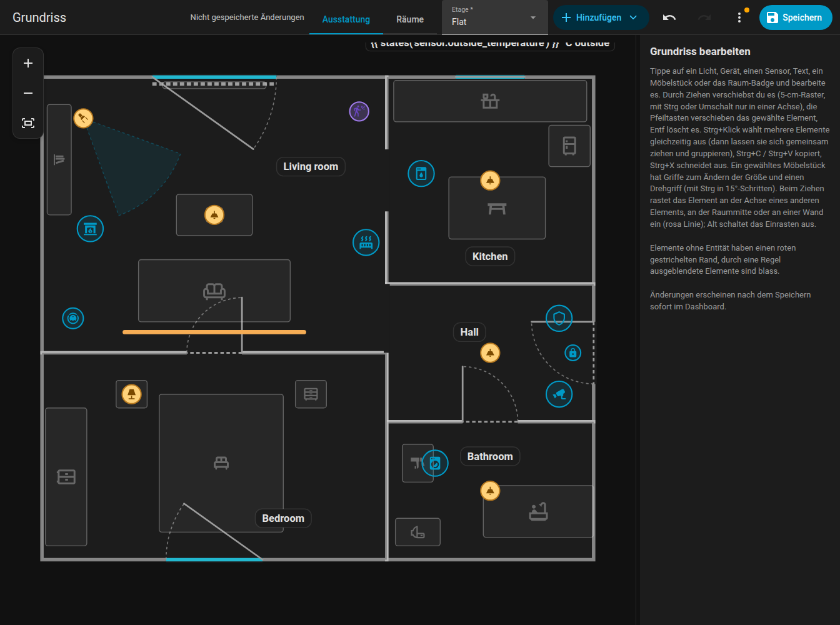The width and height of the screenshot is (840, 625).
Task: Select the Hall ceiling light
Action: tap(490, 353)
